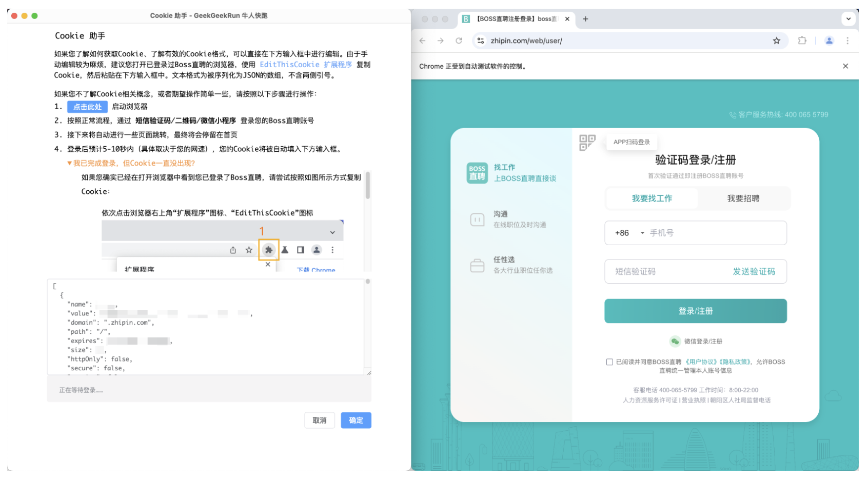Focus the 短信验证码 input field
Image resolution: width=868 pixels, height=480 pixels.
[667, 271]
